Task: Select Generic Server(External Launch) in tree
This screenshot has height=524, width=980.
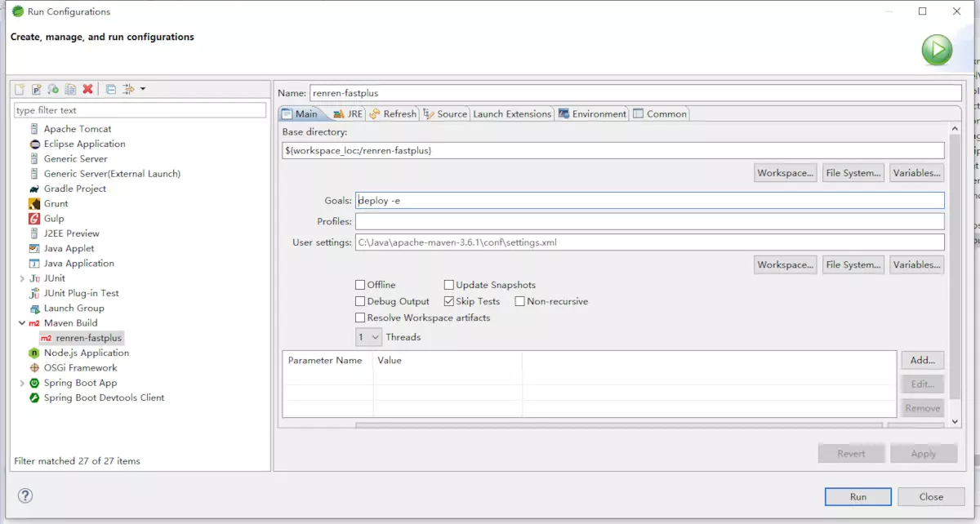Action: coord(112,174)
